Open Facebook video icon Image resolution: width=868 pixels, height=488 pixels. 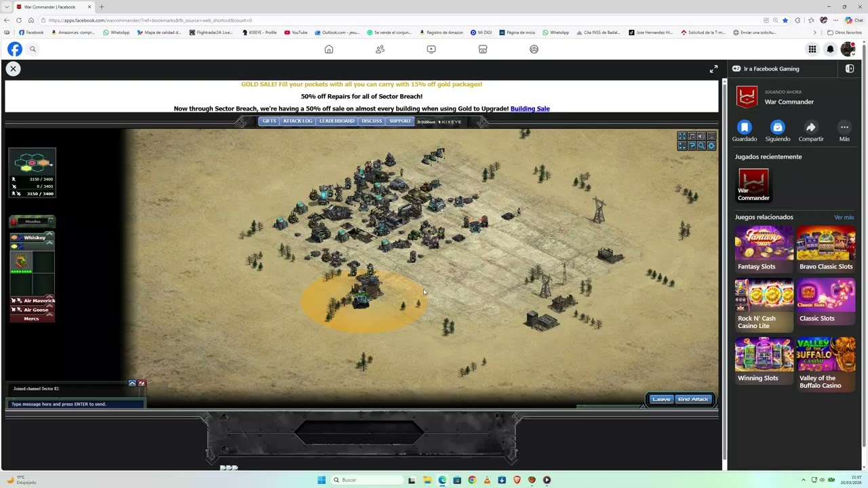tap(431, 49)
